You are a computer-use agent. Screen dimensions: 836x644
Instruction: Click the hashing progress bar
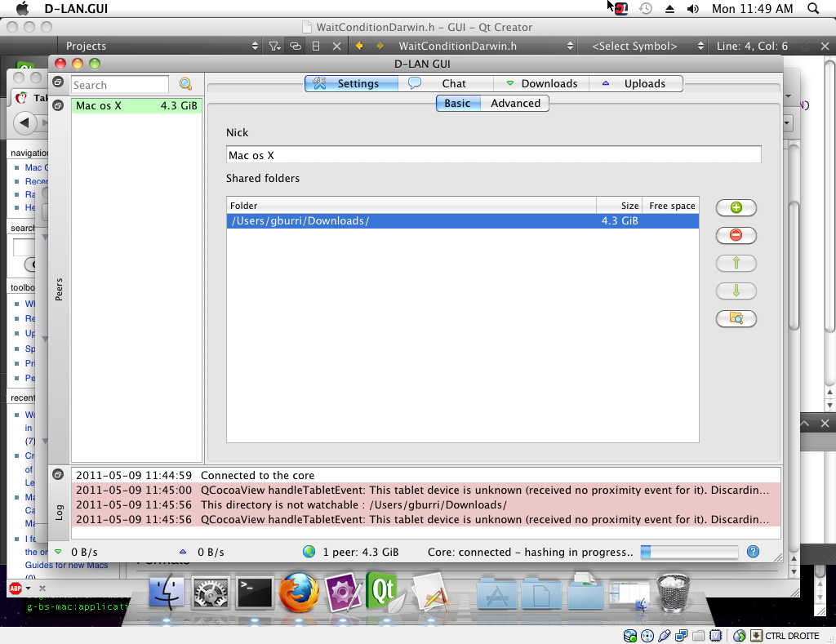tap(689, 552)
